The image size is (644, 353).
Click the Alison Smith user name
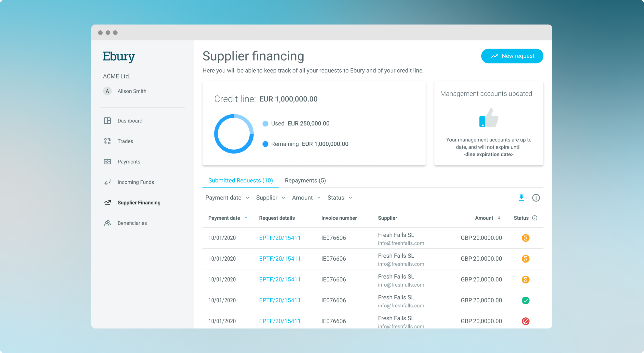tap(132, 91)
